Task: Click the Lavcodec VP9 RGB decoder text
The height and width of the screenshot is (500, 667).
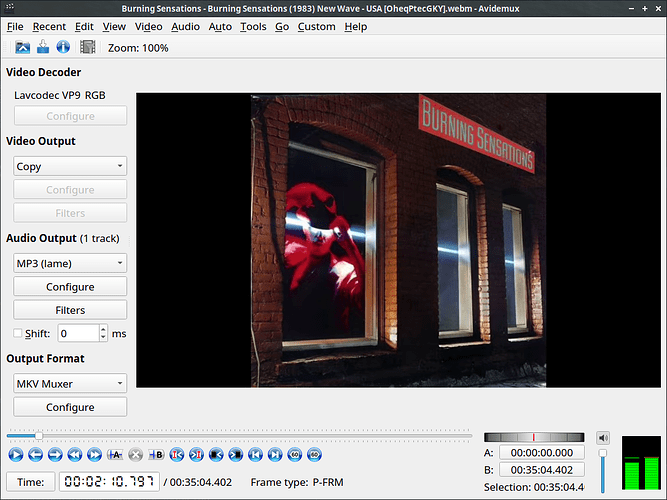Action: 60,95
